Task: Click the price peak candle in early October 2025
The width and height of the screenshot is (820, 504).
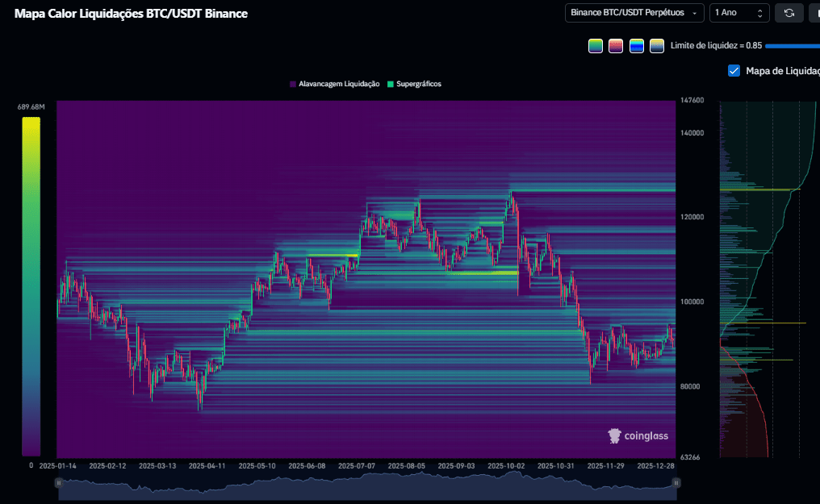Action: [510, 195]
